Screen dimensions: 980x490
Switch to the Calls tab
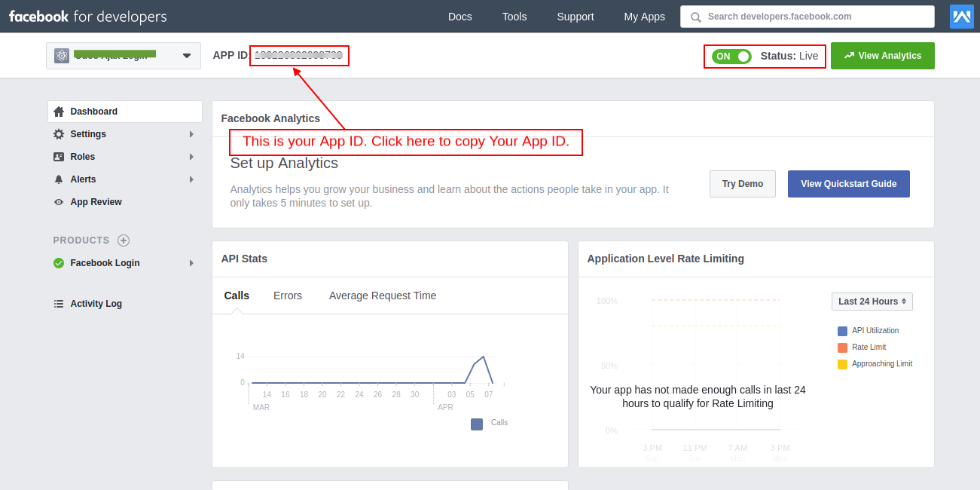point(237,296)
